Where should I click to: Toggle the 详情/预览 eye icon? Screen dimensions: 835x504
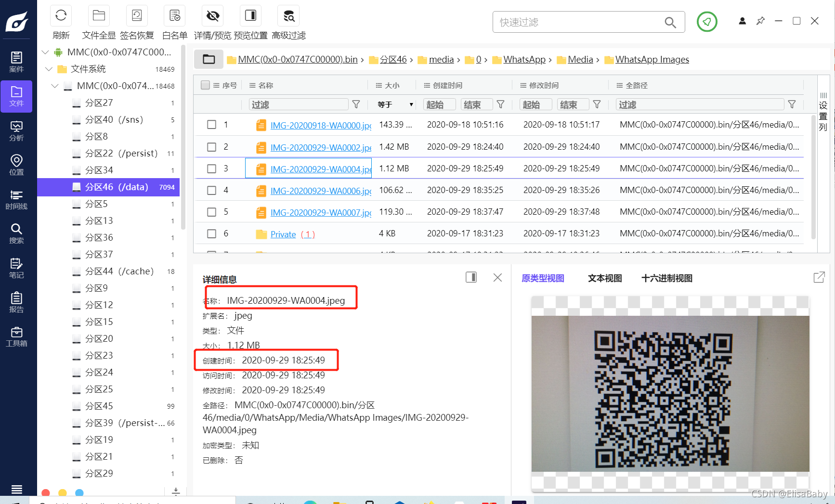pyautogui.click(x=213, y=16)
